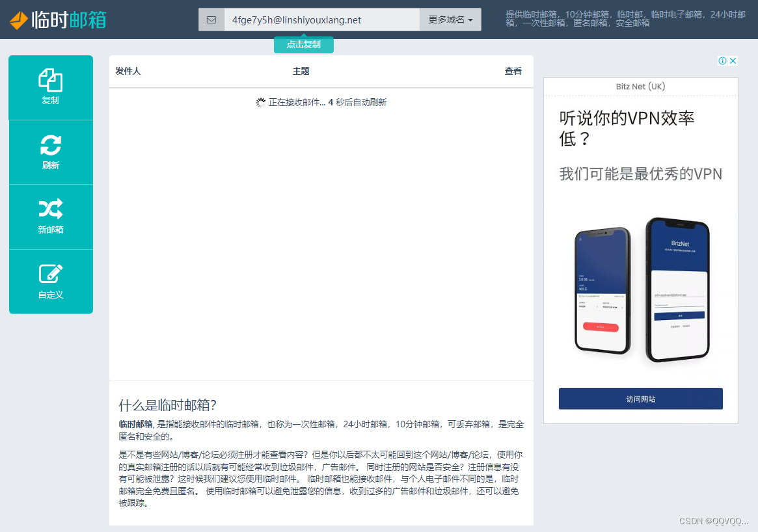Click the 访问网站 ad button
Viewport: 758px width, 532px height.
coord(640,399)
